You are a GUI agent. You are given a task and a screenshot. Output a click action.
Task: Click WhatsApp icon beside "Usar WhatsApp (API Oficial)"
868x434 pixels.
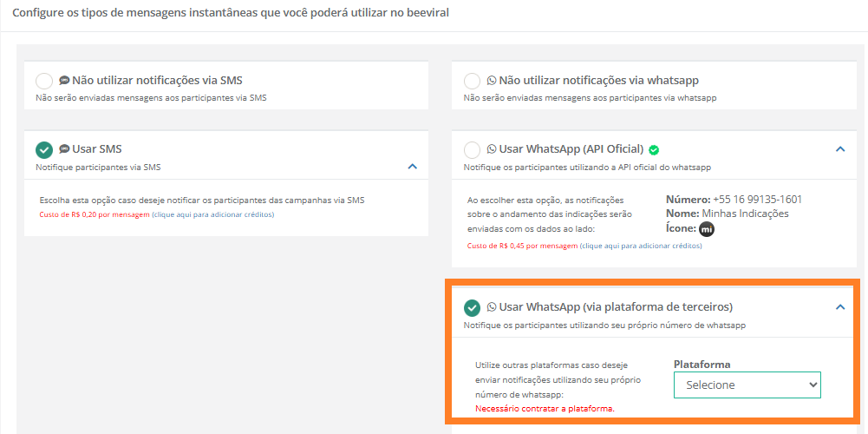[x=492, y=149]
